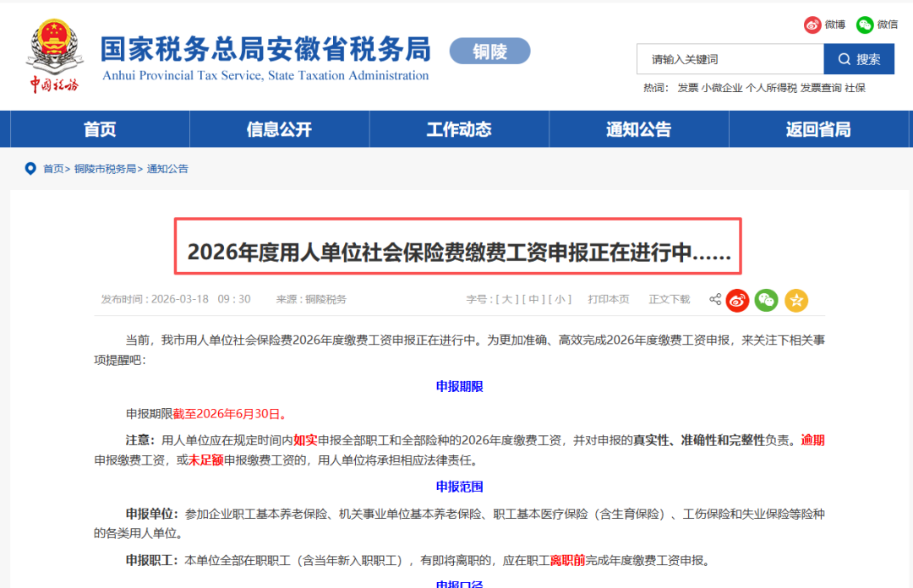Click the hot word 社保
913x588 pixels.
[855, 88]
